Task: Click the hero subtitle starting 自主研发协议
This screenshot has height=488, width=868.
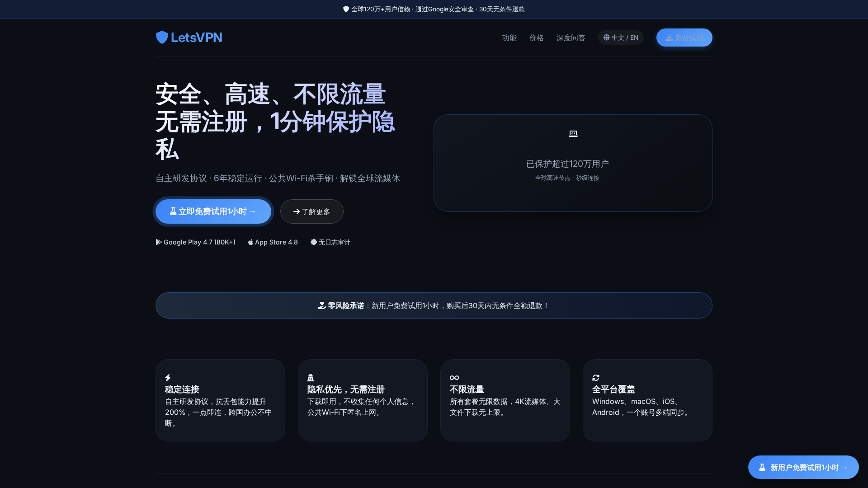Action: click(x=278, y=178)
